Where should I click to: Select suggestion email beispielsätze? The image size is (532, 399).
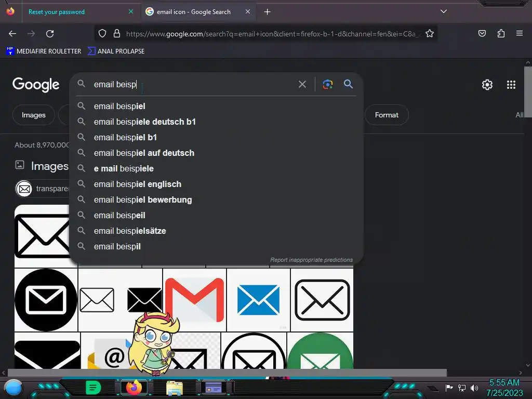[216, 231]
